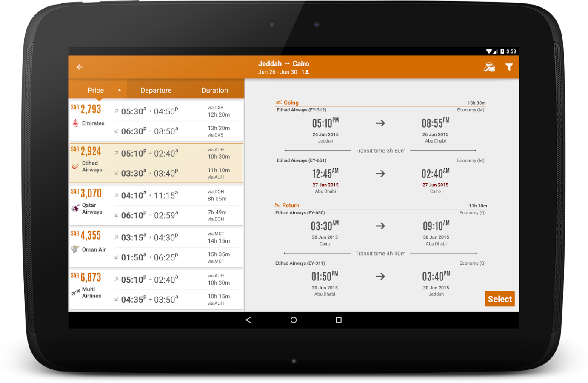Image resolution: width=588 pixels, height=383 pixels.
Task: Tap the Return 11h 10m duration
Action: coord(478,206)
